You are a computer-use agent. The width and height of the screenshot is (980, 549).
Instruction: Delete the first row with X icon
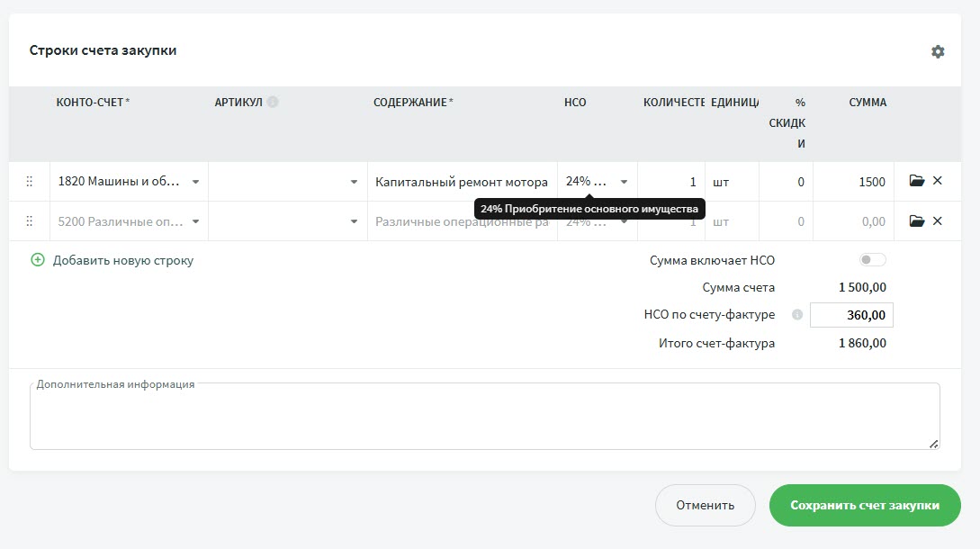tap(938, 181)
